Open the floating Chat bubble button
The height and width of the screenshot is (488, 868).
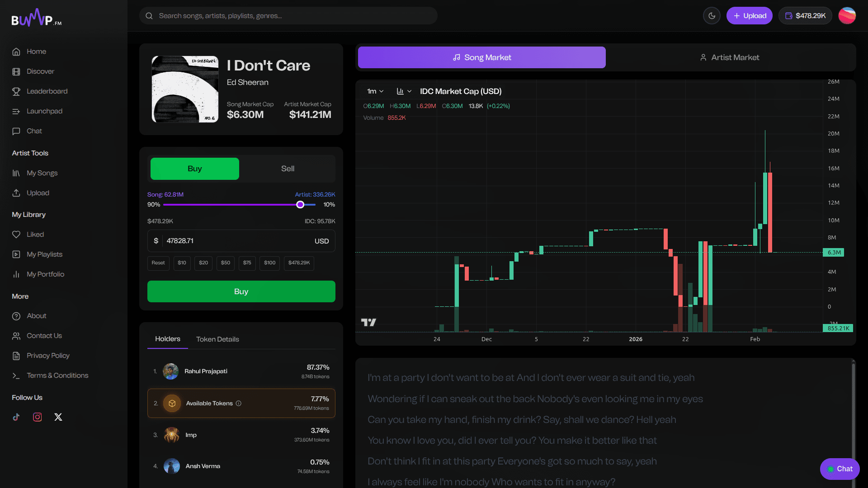(840, 469)
